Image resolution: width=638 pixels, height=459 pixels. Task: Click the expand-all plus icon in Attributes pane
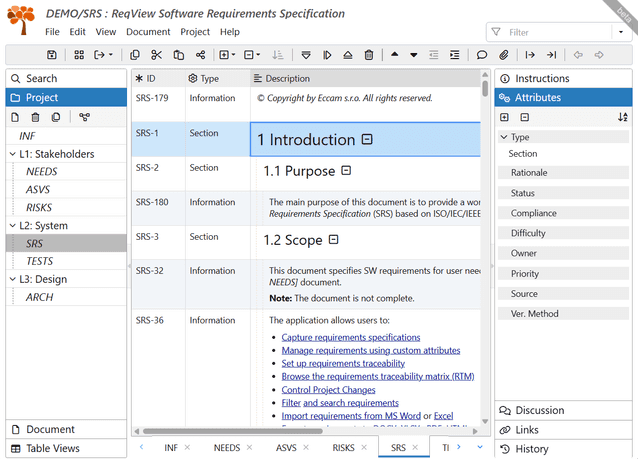tap(504, 117)
